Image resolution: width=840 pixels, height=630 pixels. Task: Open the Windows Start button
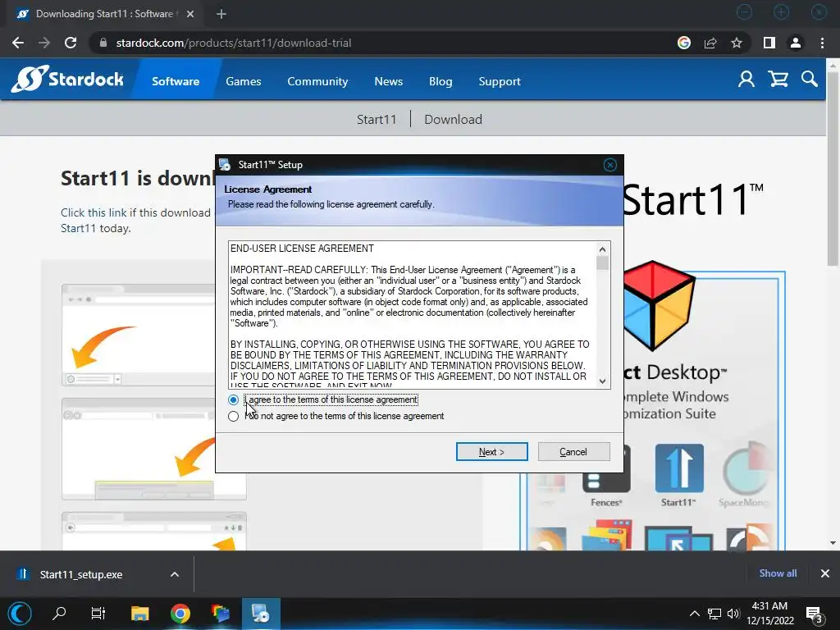coord(19,614)
